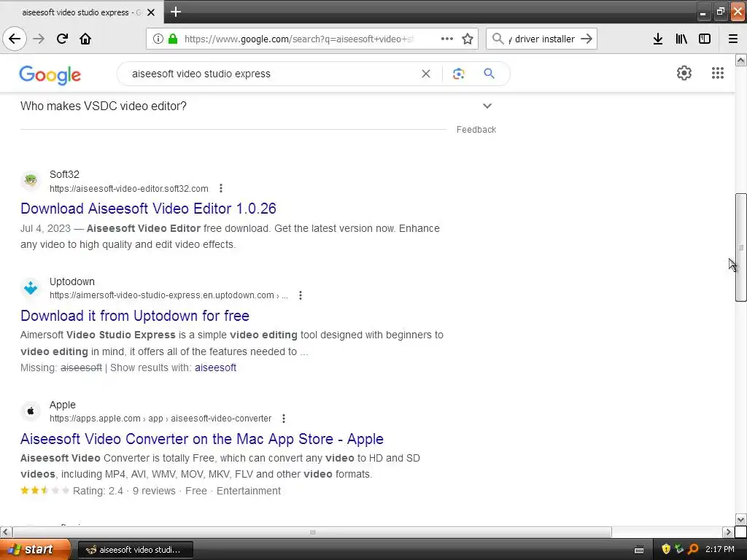
Task: Open options for the Uptodown result
Action: coord(300,295)
